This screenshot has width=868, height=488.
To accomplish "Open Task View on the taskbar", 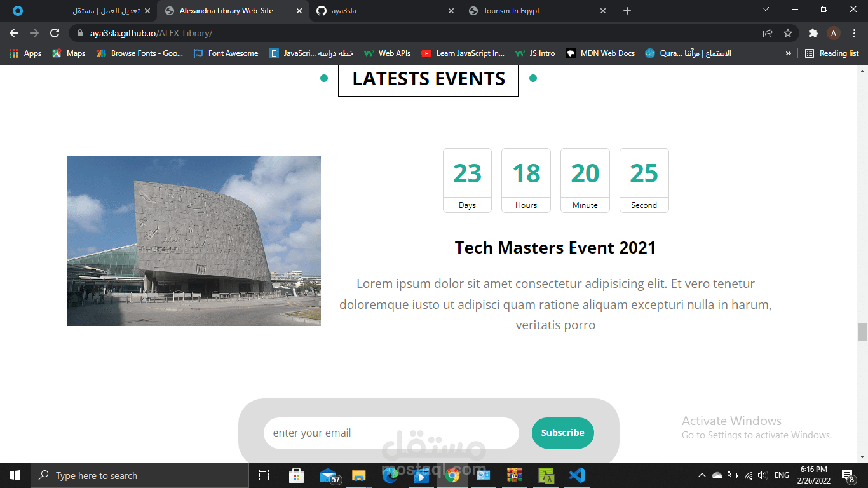I will point(264,475).
